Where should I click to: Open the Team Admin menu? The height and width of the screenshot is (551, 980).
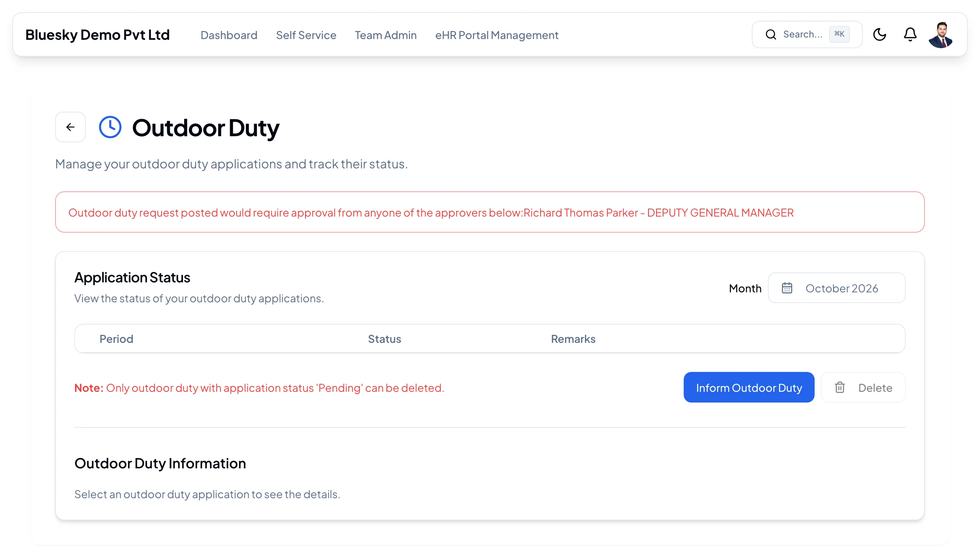(385, 35)
